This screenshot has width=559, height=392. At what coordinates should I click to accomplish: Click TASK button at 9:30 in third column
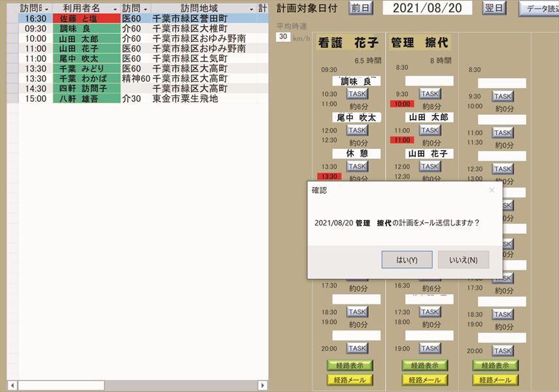pyautogui.click(x=503, y=96)
